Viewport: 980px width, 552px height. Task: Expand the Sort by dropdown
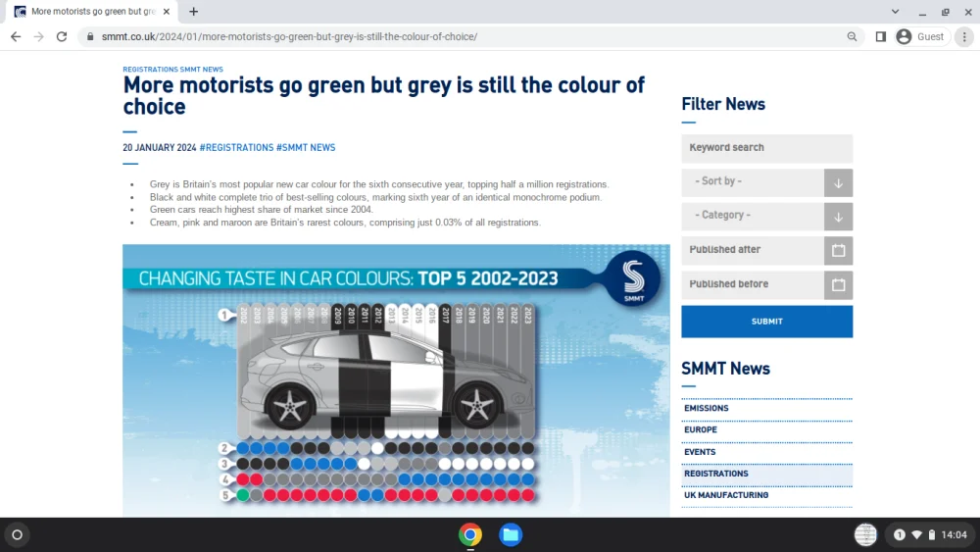coord(753,182)
